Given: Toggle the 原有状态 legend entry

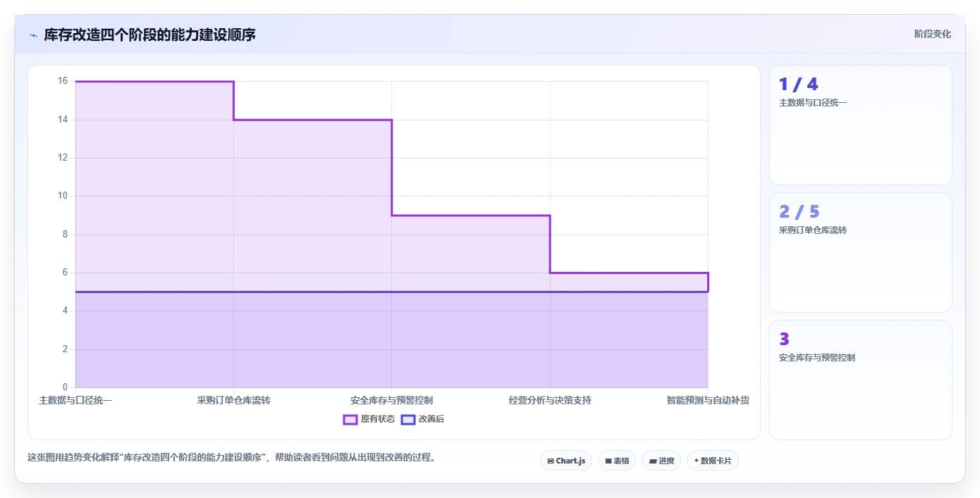Looking at the screenshot, I should pyautogui.click(x=369, y=419).
